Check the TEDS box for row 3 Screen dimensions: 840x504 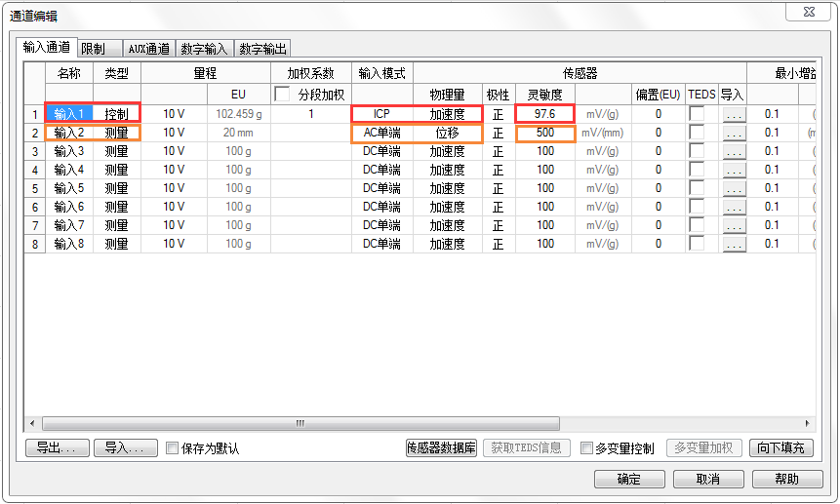pyautogui.click(x=697, y=151)
